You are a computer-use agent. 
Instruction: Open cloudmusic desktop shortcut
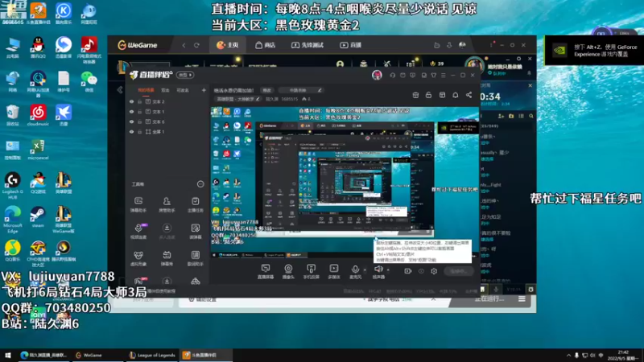tap(38, 115)
